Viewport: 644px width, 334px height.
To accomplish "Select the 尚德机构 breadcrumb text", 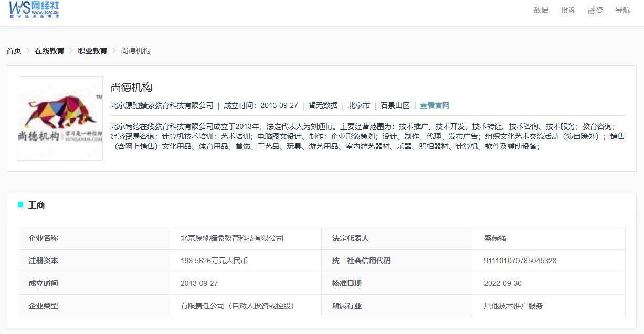I will pos(135,51).
